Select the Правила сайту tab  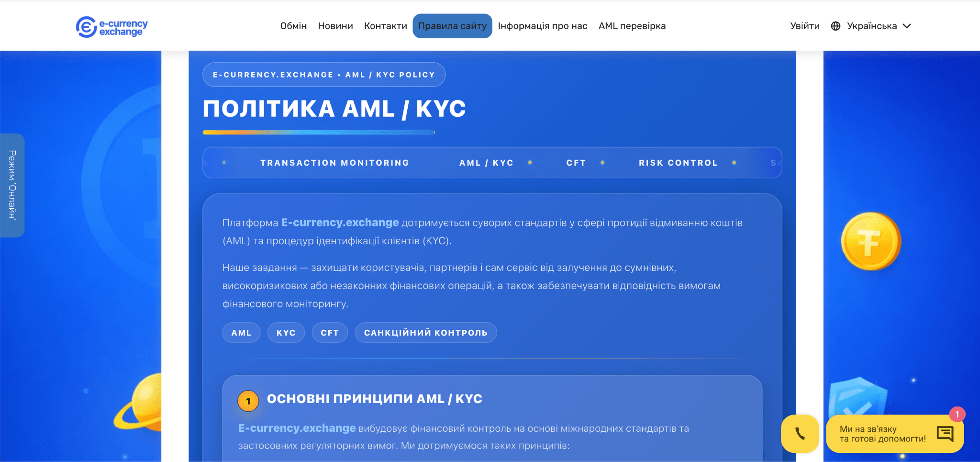[452, 26]
